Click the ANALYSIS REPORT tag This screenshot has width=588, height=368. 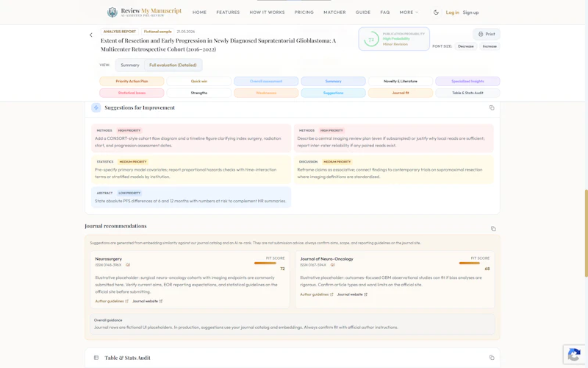[x=120, y=32]
